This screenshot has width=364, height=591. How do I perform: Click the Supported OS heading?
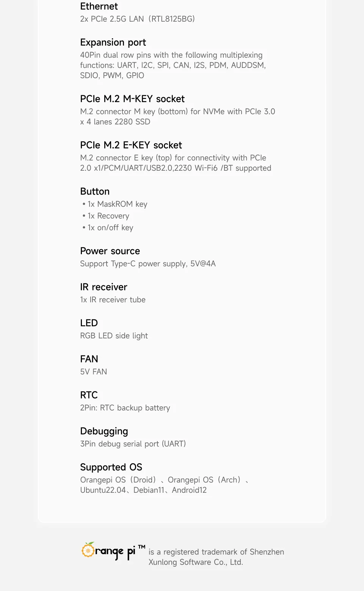111,467
